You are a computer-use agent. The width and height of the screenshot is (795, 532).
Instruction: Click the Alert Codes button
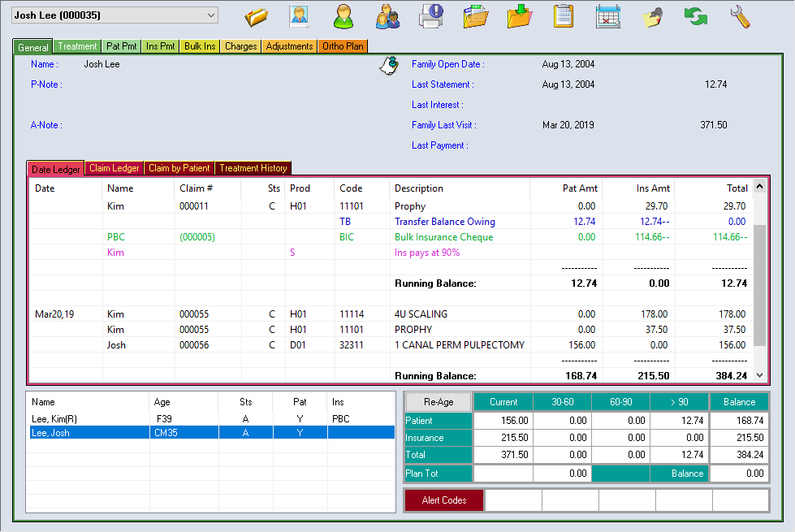(444, 500)
